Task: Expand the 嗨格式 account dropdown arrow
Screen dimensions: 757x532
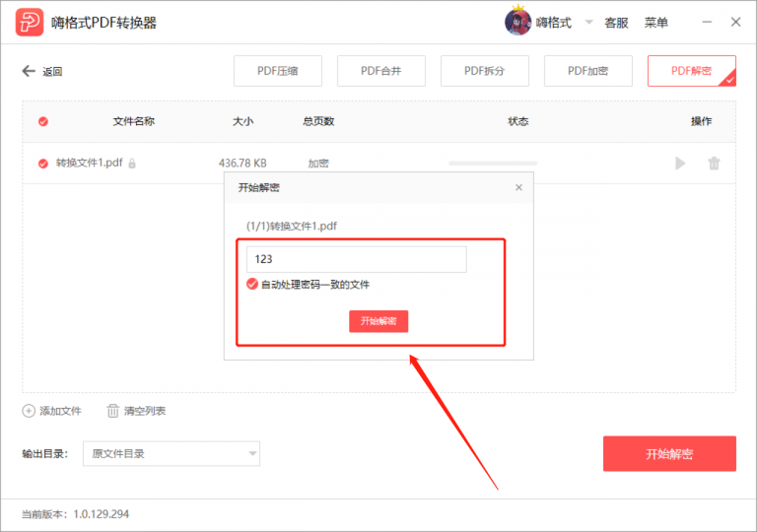Action: 588,23
